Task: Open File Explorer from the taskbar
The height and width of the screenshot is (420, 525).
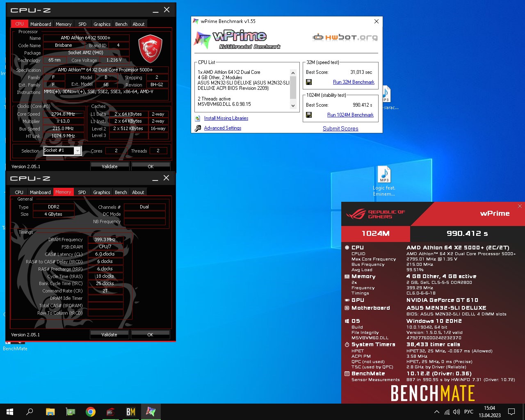Action: point(50,412)
